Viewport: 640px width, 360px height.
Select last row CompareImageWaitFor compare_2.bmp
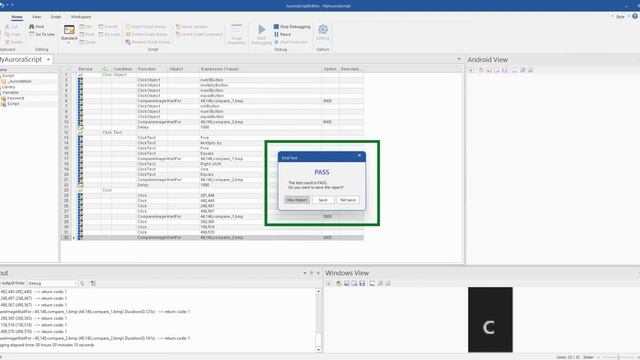(x=212, y=238)
